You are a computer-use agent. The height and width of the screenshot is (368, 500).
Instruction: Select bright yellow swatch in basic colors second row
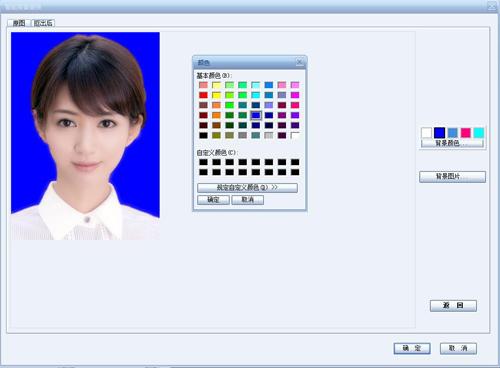point(216,95)
